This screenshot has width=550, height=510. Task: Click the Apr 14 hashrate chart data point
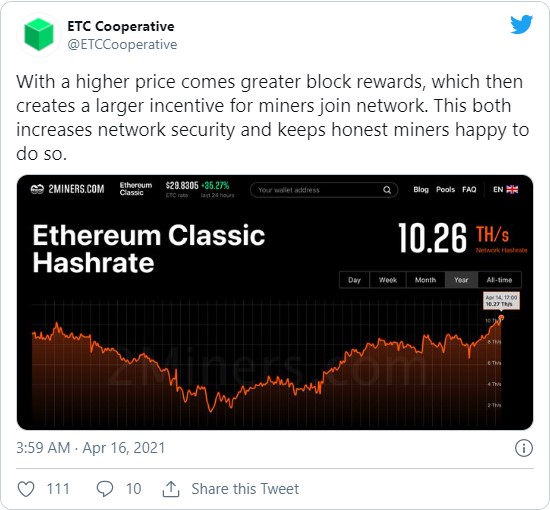(501, 317)
